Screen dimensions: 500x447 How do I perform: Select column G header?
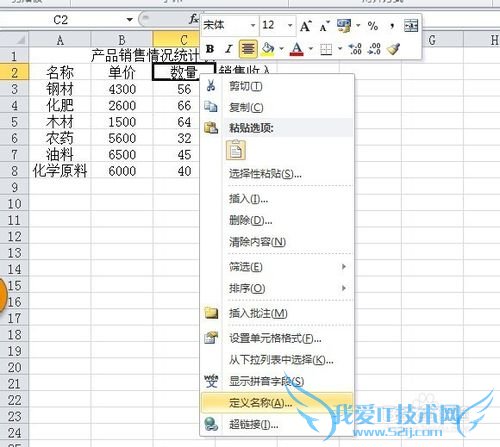tap(432, 40)
